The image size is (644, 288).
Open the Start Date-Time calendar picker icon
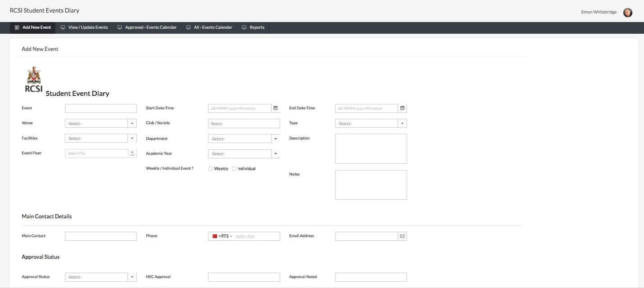(276, 108)
